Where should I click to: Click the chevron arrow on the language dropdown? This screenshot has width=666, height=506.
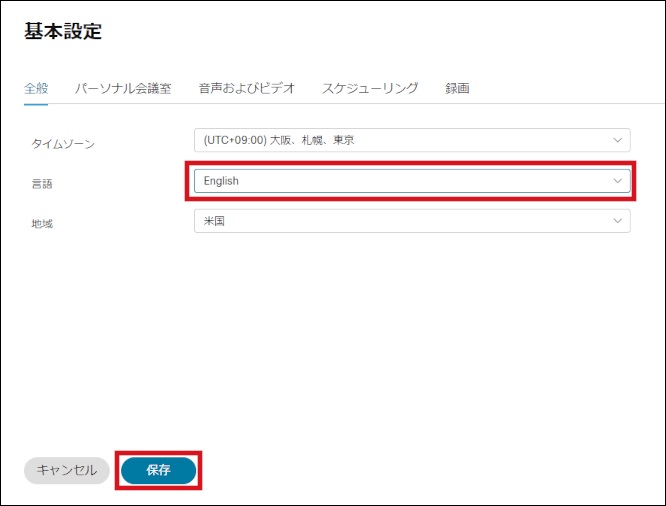(617, 181)
